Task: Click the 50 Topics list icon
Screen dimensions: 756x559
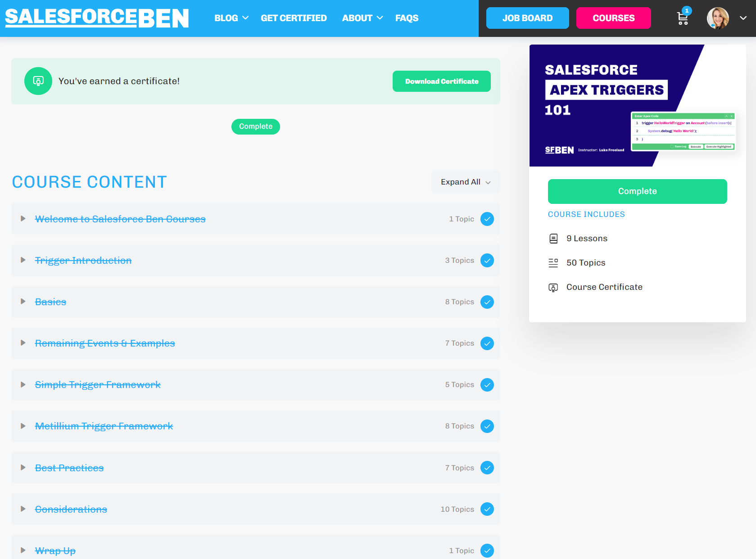Action: [553, 262]
